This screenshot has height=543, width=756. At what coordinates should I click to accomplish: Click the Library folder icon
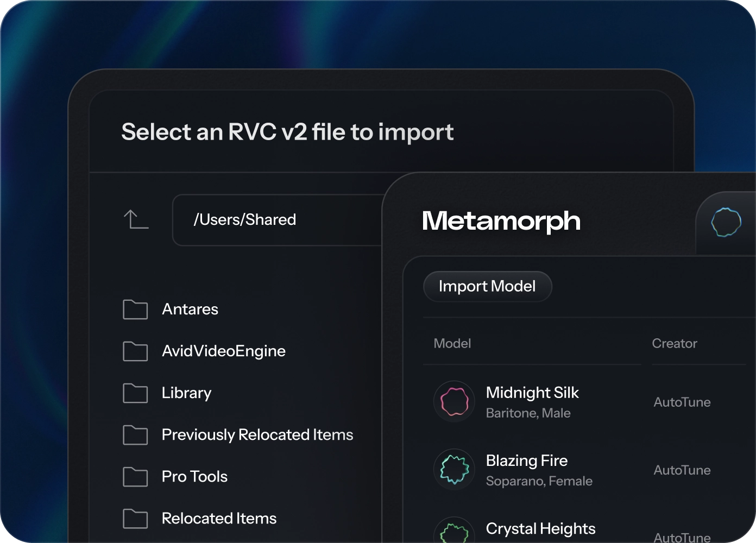point(135,393)
